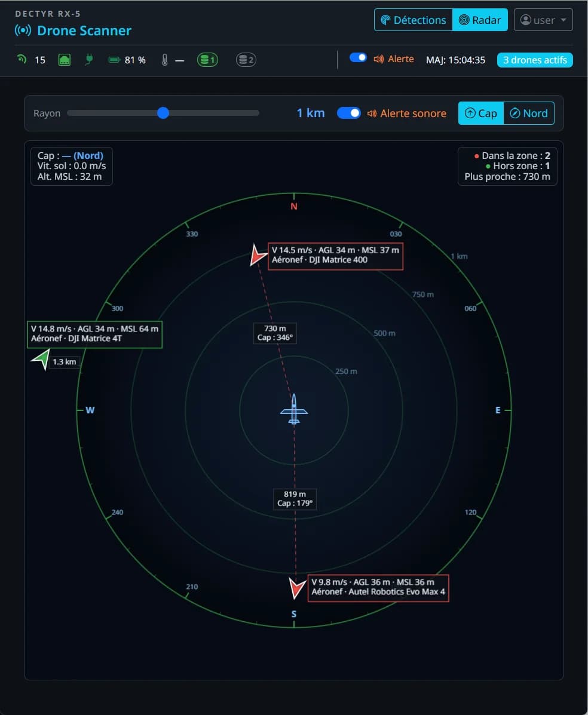The width and height of the screenshot is (588, 715).
Task: Click the 1.3 km off-zone distance tag
Action: pyautogui.click(x=65, y=362)
